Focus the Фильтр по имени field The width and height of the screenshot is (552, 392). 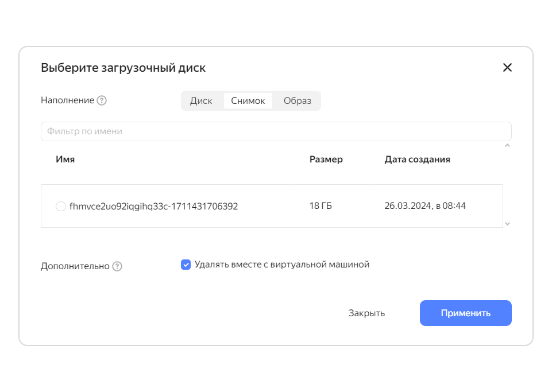(276, 131)
